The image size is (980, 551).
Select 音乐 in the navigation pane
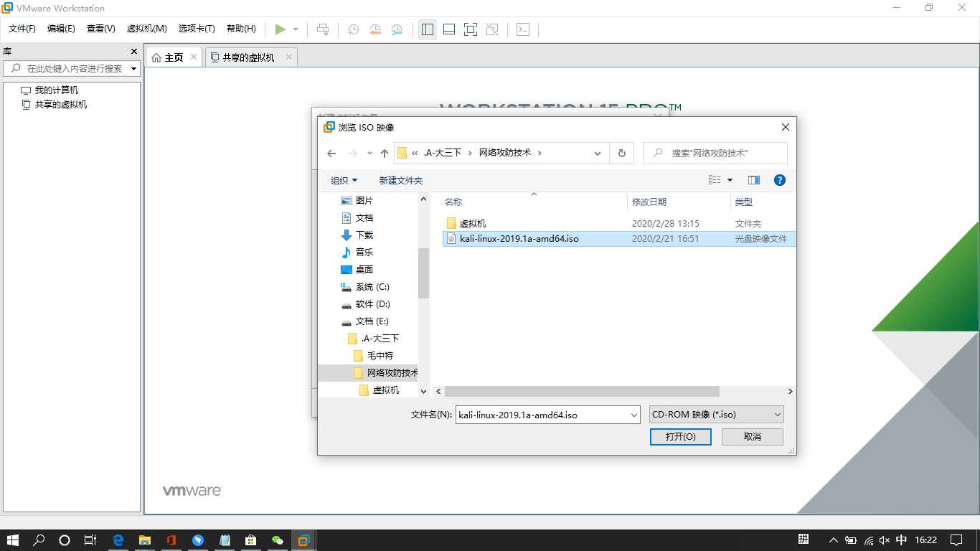[364, 253]
